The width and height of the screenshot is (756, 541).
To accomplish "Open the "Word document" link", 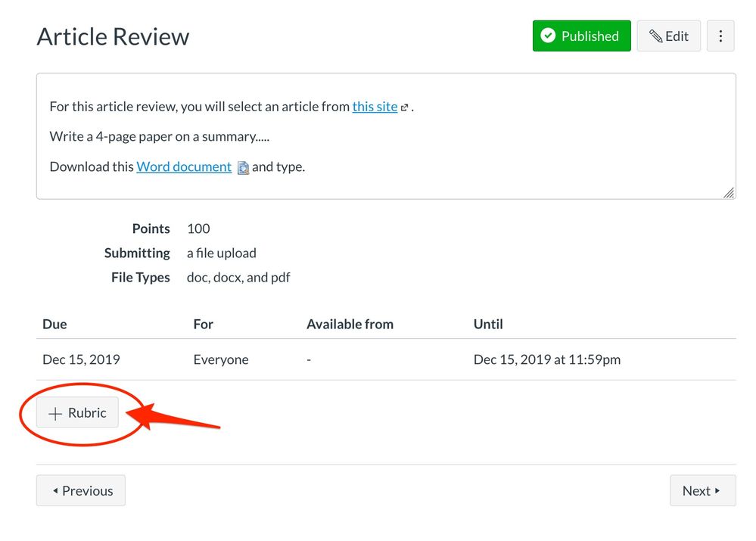I will pyautogui.click(x=184, y=167).
